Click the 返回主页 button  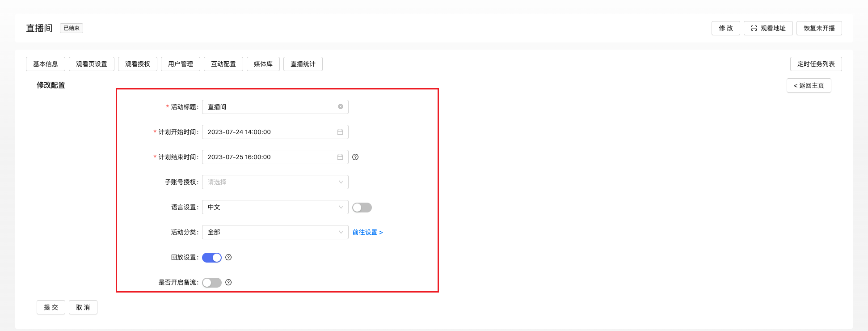(809, 85)
